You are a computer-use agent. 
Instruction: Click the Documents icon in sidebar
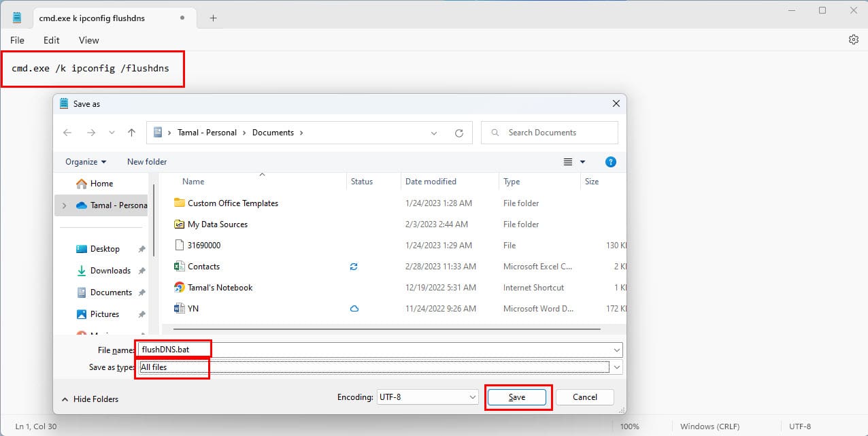(x=82, y=292)
